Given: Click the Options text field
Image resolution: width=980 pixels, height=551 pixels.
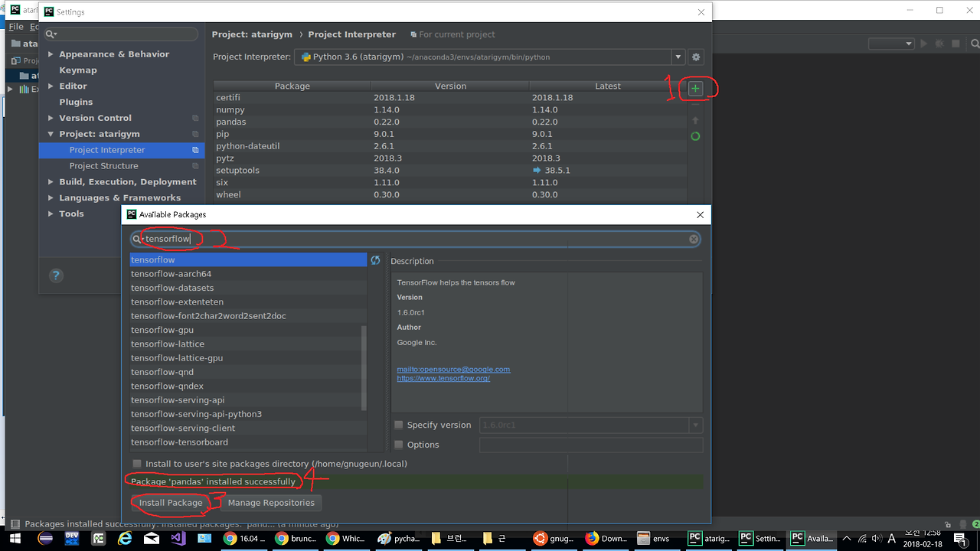Looking at the screenshot, I should (591, 445).
